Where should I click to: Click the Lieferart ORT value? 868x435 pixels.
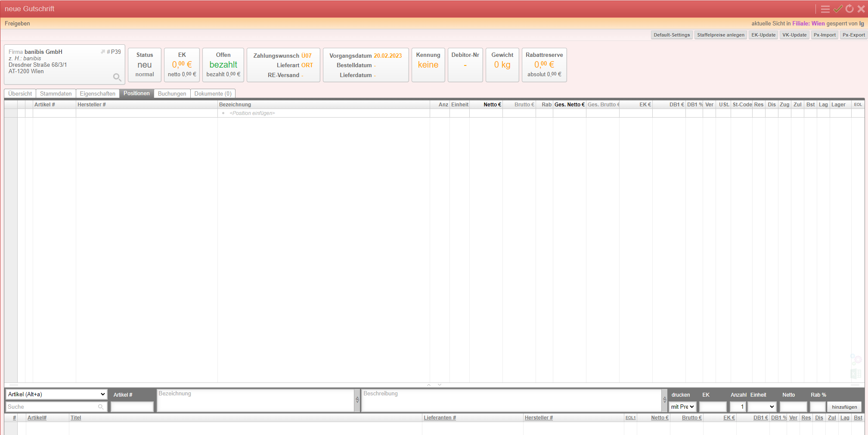coord(307,65)
